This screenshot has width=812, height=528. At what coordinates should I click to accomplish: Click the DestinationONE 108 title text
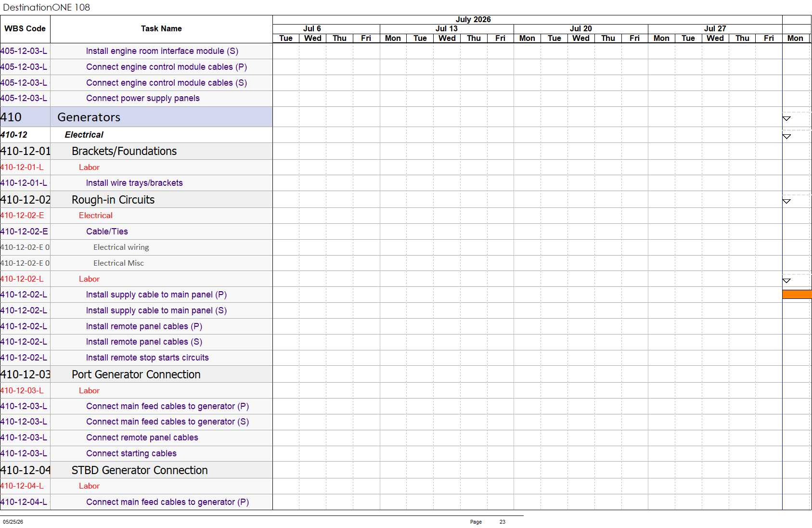46,7
